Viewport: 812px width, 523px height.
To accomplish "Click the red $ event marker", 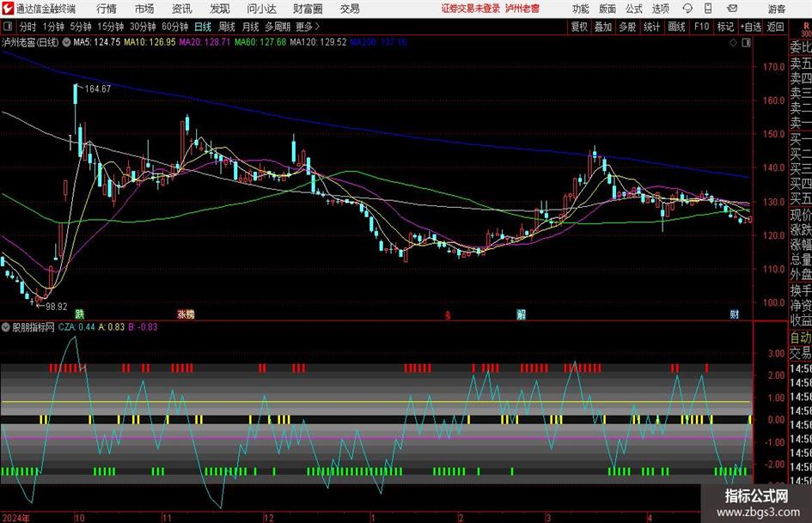I will pyautogui.click(x=448, y=315).
